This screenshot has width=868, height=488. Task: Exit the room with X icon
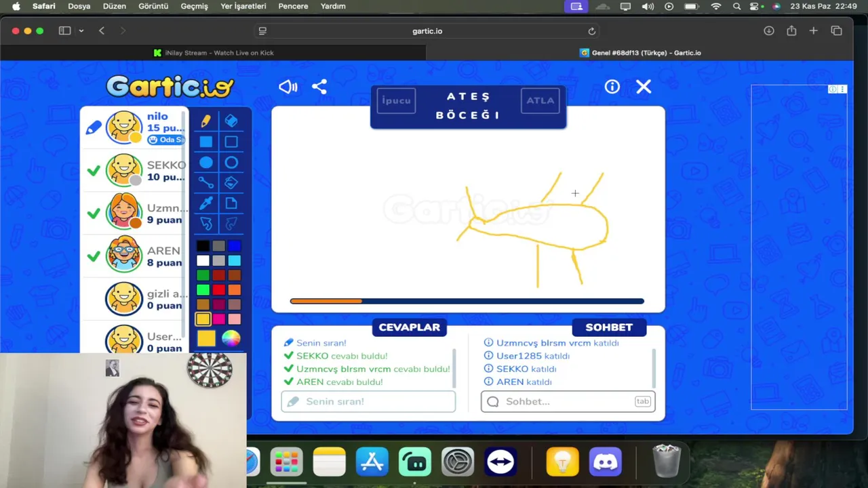[644, 87]
